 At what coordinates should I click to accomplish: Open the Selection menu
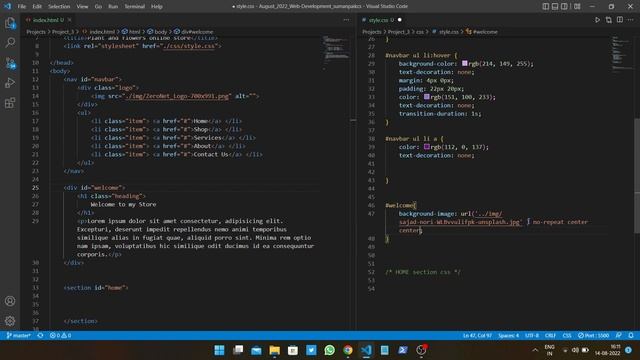pyautogui.click(x=59, y=7)
